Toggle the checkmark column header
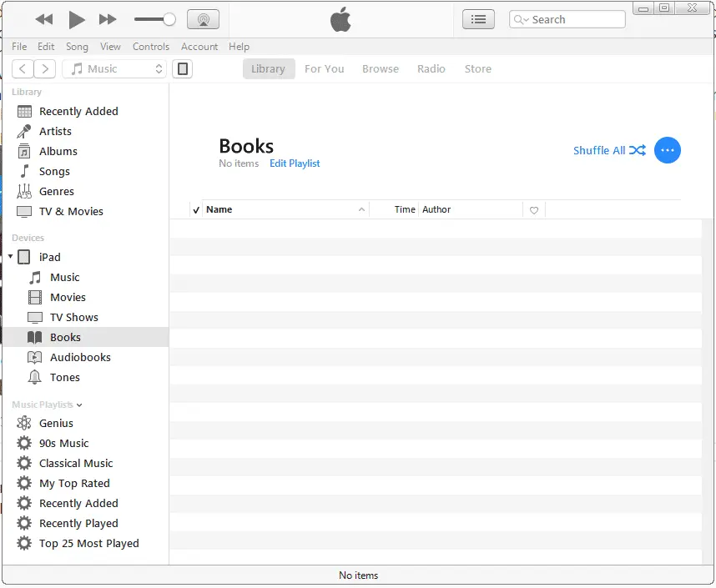 (196, 210)
